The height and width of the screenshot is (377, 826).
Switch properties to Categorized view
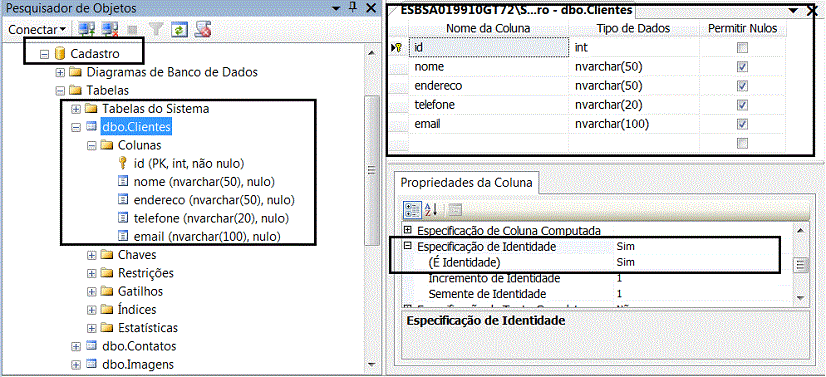(x=411, y=210)
